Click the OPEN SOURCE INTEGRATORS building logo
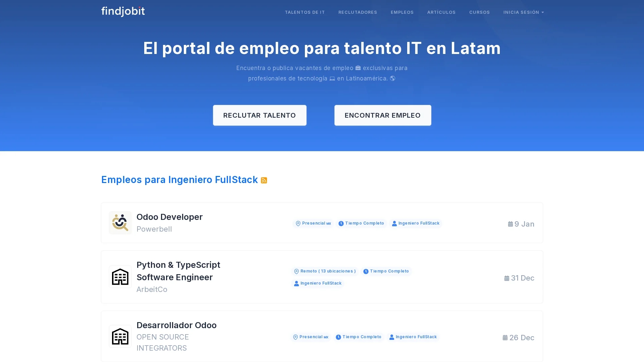This screenshot has height=362, width=644. click(120, 336)
